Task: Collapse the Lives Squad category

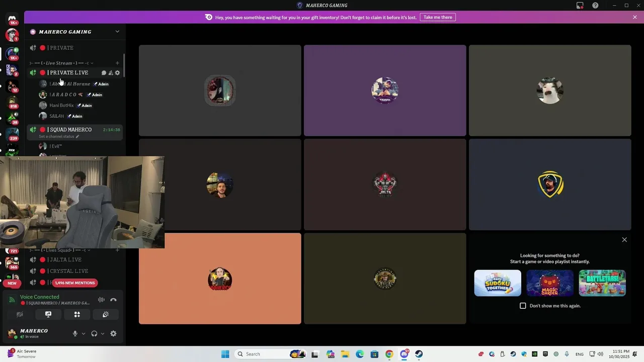Action: tap(59, 250)
